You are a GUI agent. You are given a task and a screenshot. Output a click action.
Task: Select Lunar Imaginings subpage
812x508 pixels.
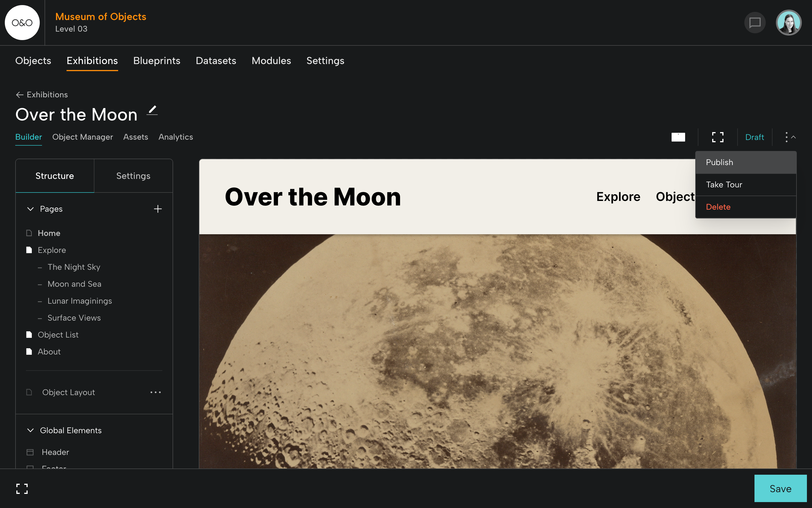tap(80, 301)
